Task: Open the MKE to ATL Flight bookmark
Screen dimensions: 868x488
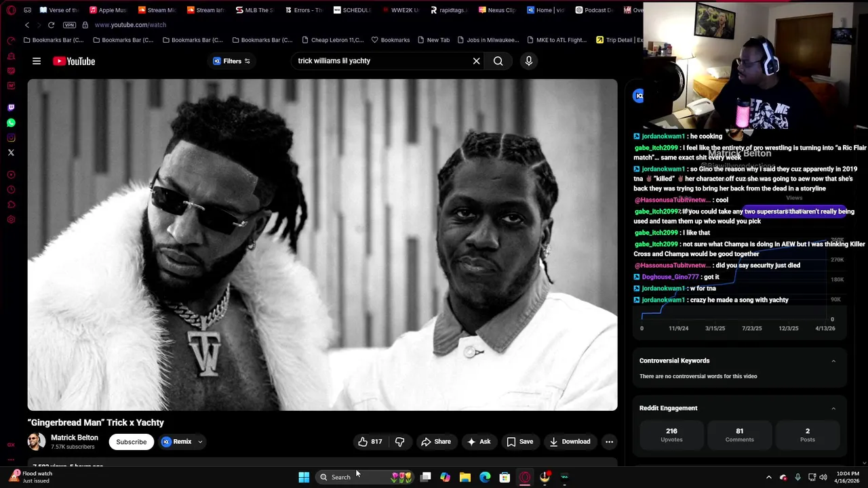Action: point(557,40)
